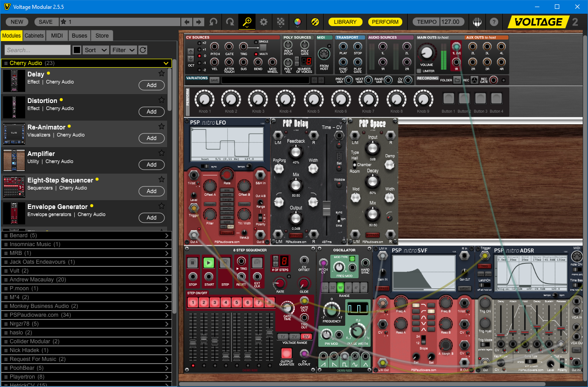Open the settings gear icon
588x387 pixels.
[x=263, y=22]
